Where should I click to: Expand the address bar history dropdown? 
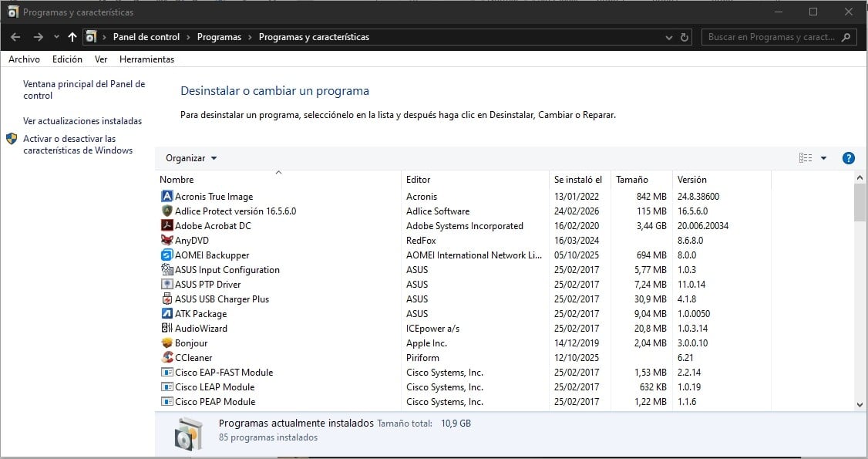(668, 37)
